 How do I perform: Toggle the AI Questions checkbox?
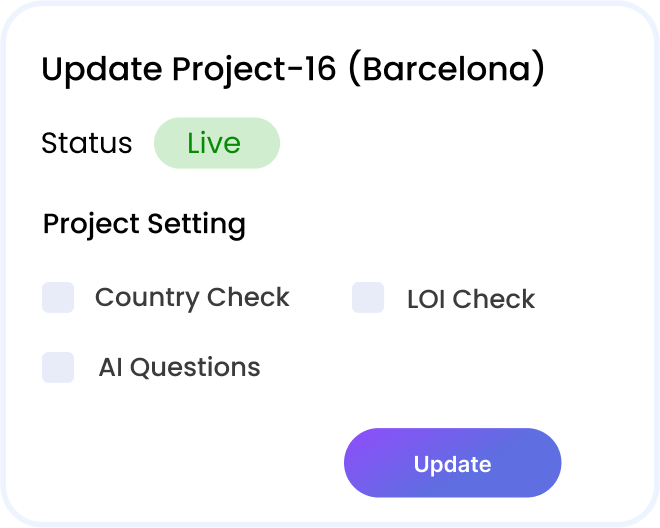58,367
